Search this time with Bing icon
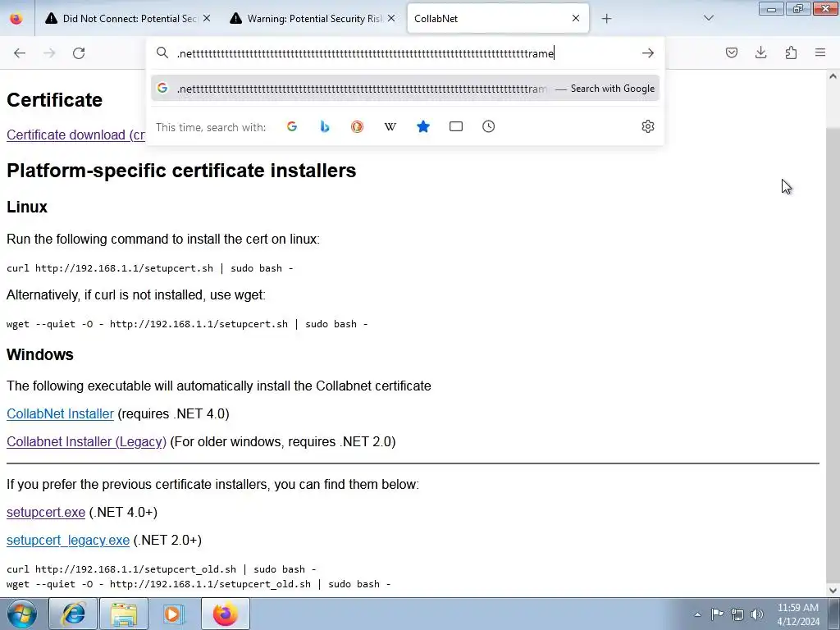Screen dimensions: 840x630 click(325, 126)
